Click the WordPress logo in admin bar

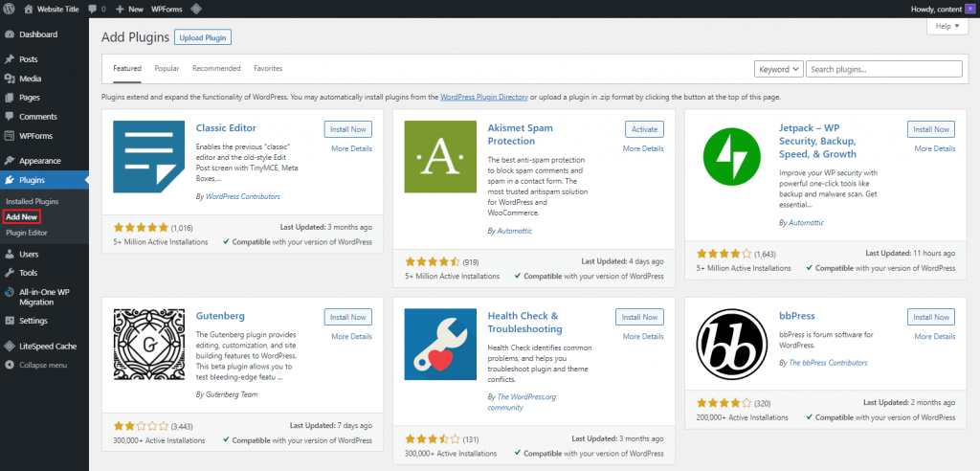click(11, 9)
